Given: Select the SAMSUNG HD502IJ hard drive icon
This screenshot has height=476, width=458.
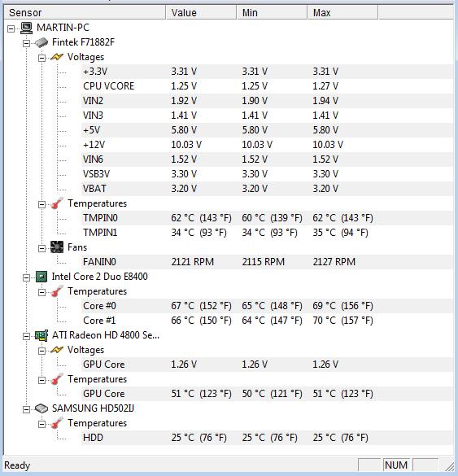Looking at the screenshot, I should (x=41, y=408).
